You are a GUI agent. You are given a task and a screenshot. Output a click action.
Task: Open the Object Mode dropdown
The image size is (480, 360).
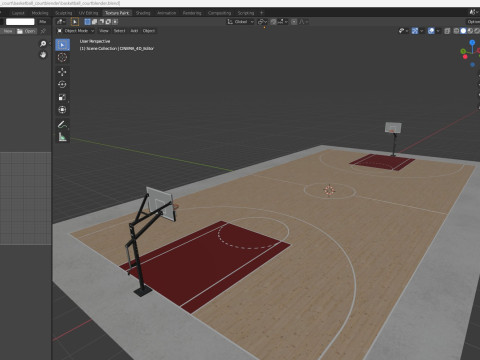pyautogui.click(x=76, y=31)
